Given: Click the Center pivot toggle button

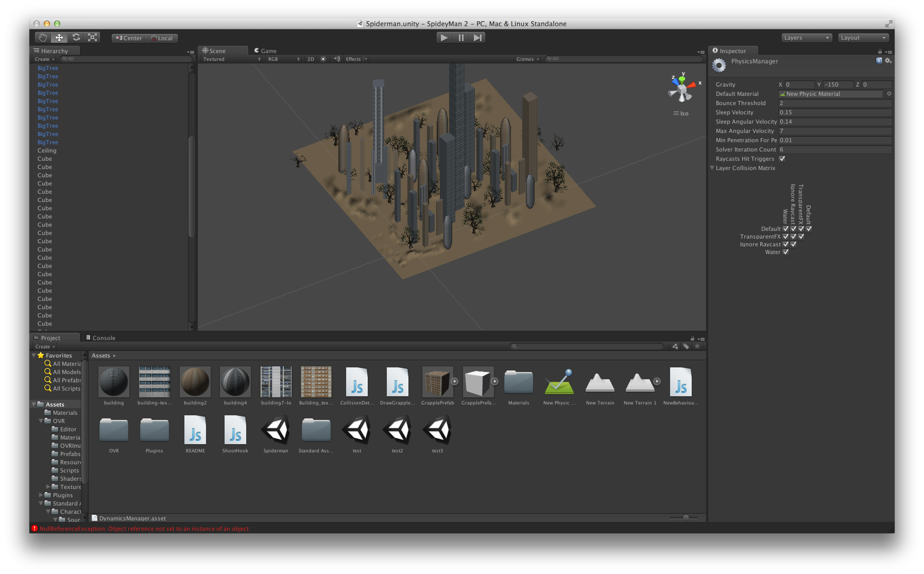Looking at the screenshot, I should [x=129, y=38].
